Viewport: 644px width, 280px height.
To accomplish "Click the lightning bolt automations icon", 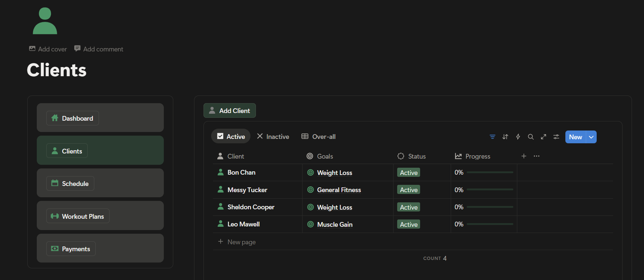I will 518,137.
